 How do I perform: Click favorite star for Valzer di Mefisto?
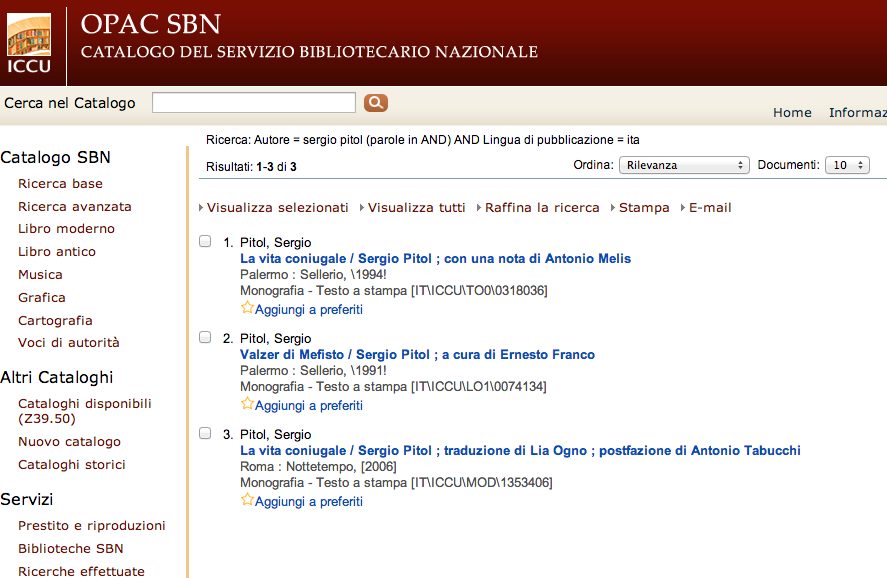click(x=247, y=404)
